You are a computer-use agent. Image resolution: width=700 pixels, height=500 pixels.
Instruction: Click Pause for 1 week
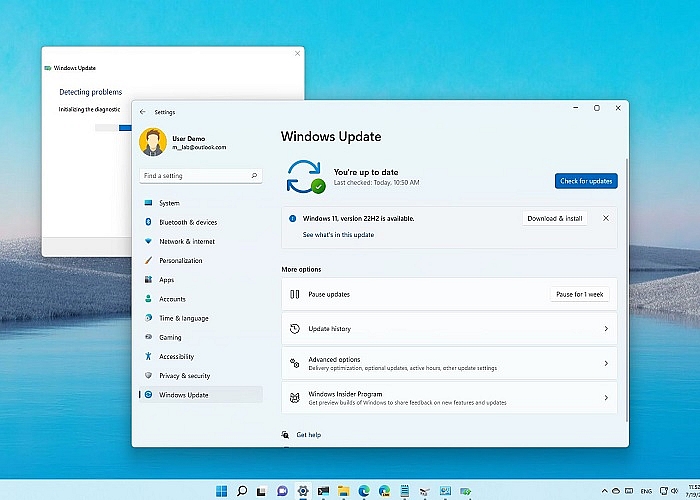579,295
